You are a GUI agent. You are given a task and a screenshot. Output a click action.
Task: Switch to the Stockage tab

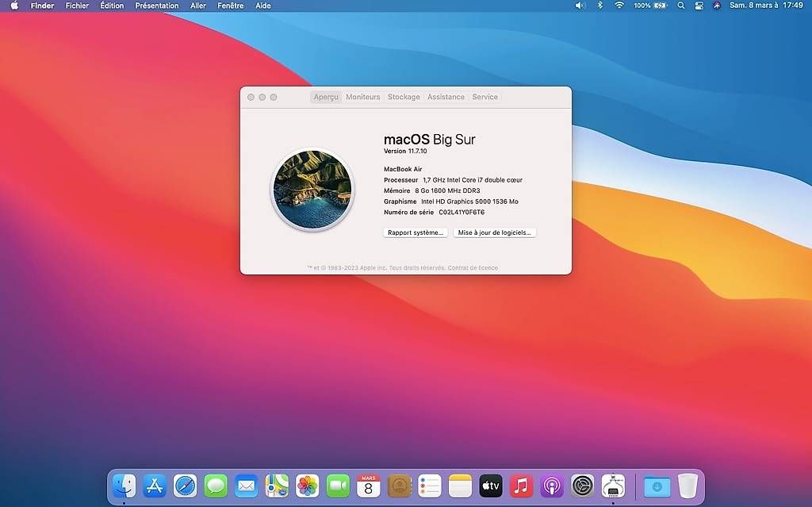(x=404, y=97)
